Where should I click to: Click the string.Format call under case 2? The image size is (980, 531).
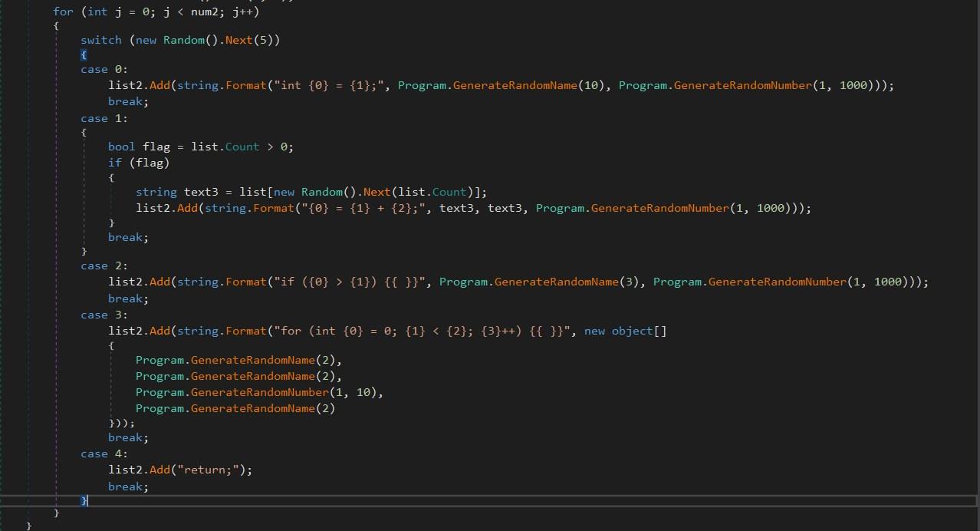[222, 282]
